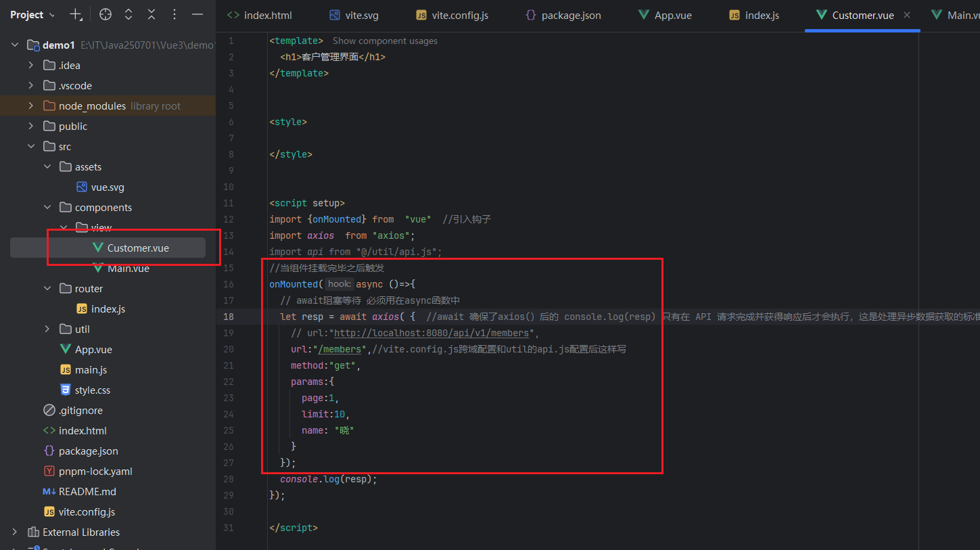Click the select opened file target icon
The height and width of the screenshot is (550, 980).
pyautogui.click(x=105, y=15)
